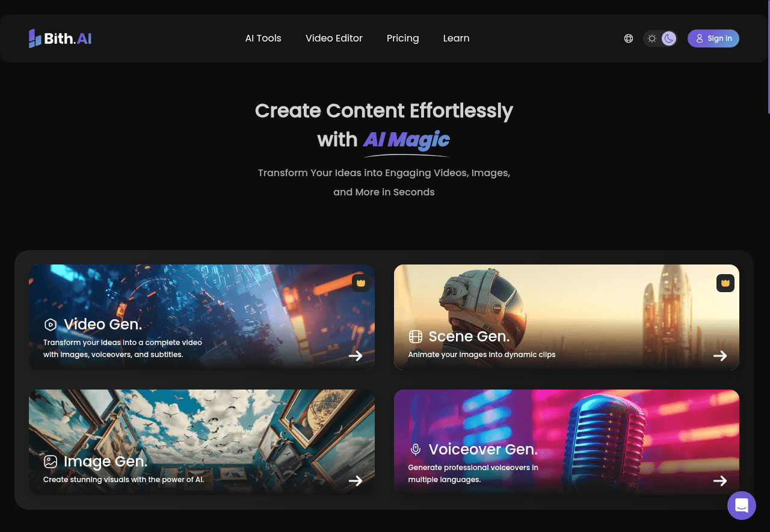Click the Sign In button
Viewport: 770px width, 532px height.
pyautogui.click(x=713, y=38)
